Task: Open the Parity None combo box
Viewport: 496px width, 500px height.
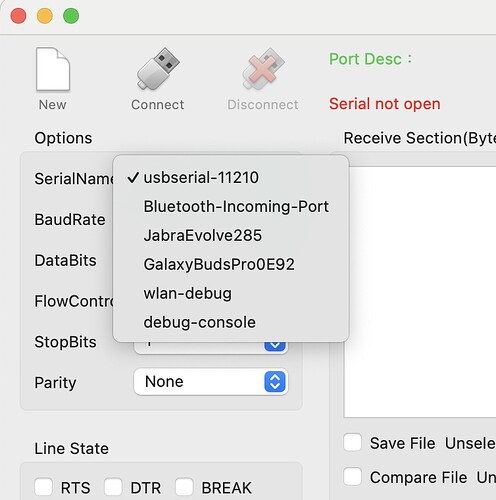Action: coord(211,382)
